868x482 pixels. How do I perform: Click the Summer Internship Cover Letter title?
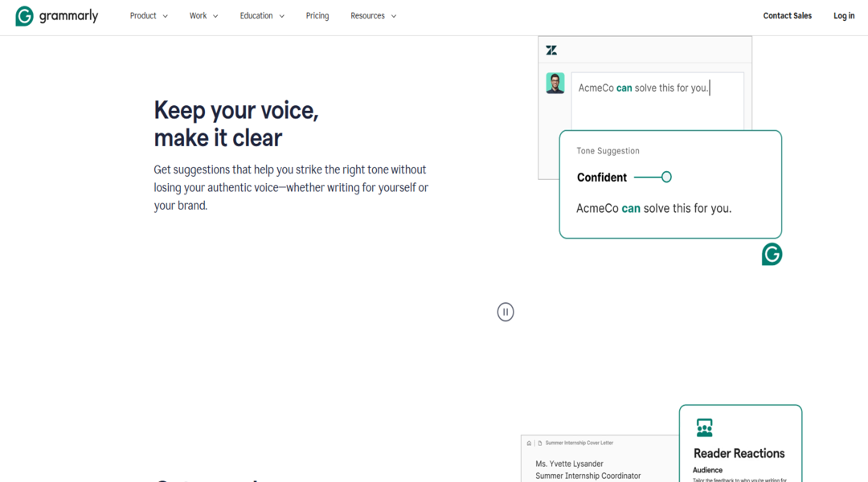click(x=579, y=443)
